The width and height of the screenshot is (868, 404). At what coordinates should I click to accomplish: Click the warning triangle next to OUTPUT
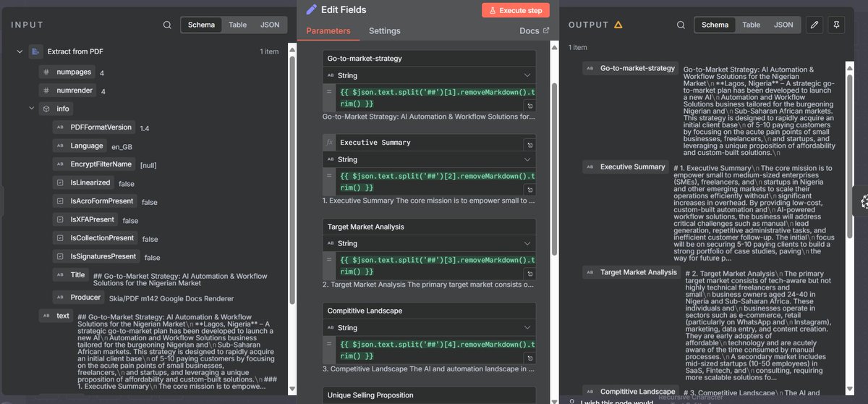point(618,25)
